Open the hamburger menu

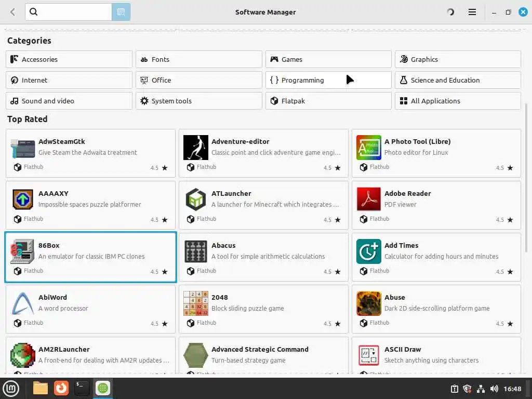472,12
